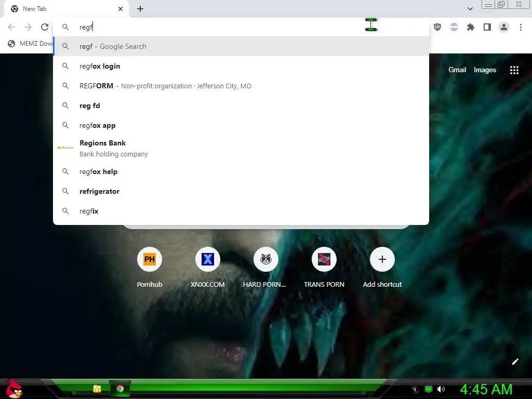Choose the 'regfix' suggestion
Screen dimensions: 532x399
tap(241, 211)
